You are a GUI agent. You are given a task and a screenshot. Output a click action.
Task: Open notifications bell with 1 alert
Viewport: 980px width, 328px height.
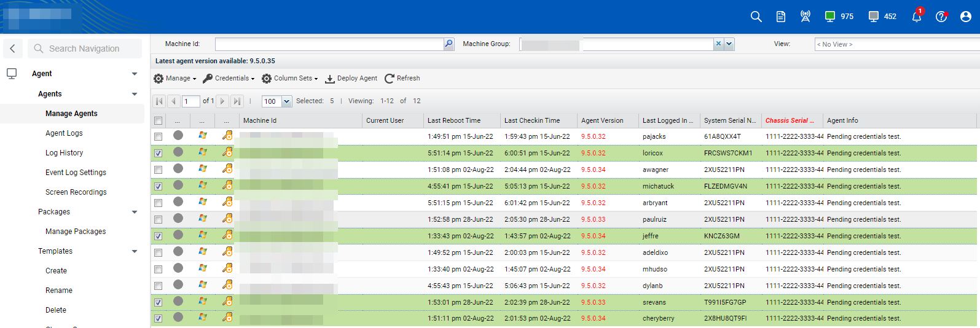917,15
